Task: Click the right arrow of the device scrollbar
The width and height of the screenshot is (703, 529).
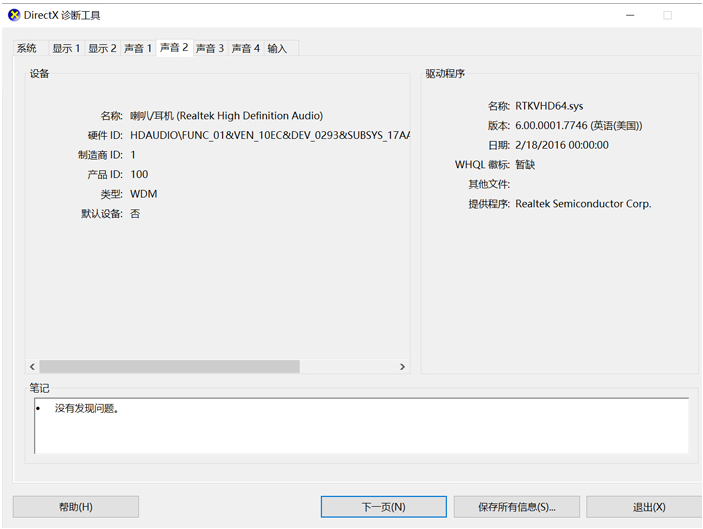Action: pos(403,367)
